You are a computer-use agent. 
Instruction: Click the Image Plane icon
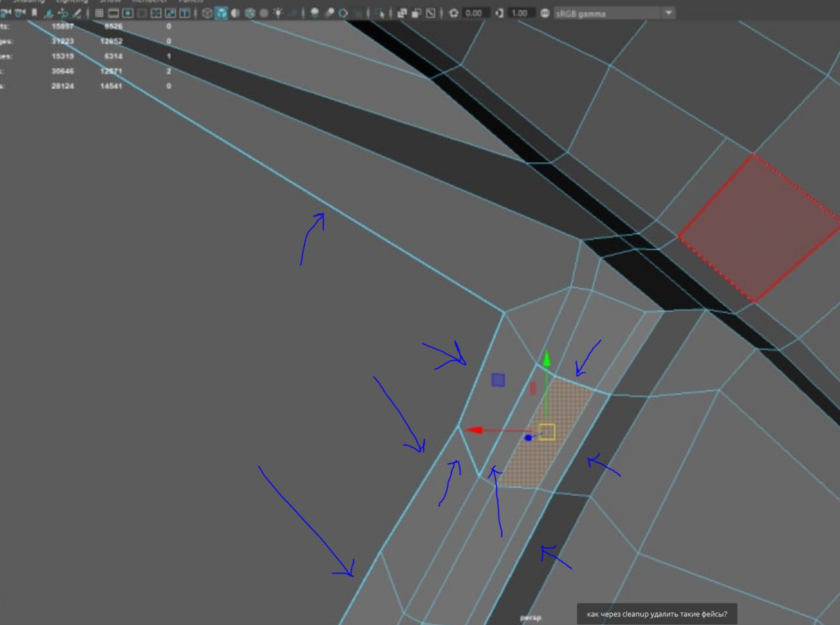(49, 12)
